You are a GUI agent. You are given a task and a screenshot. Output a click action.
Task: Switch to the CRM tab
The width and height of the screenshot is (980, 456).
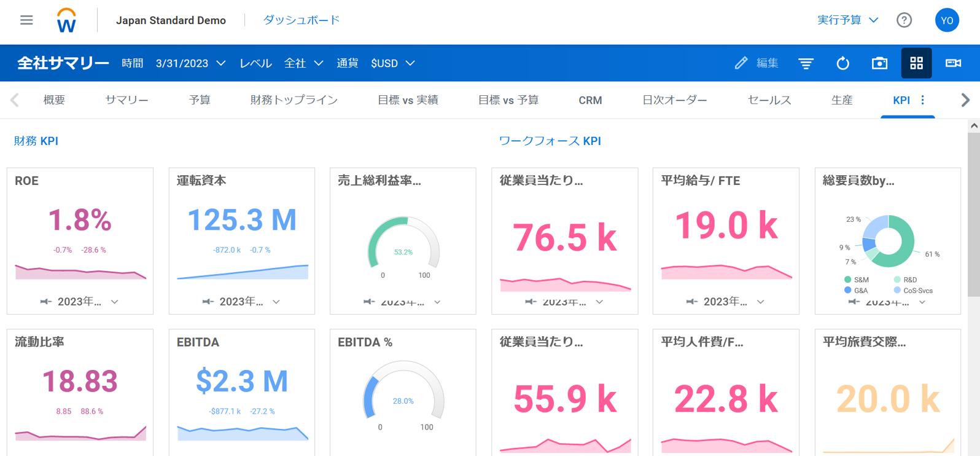pos(590,100)
